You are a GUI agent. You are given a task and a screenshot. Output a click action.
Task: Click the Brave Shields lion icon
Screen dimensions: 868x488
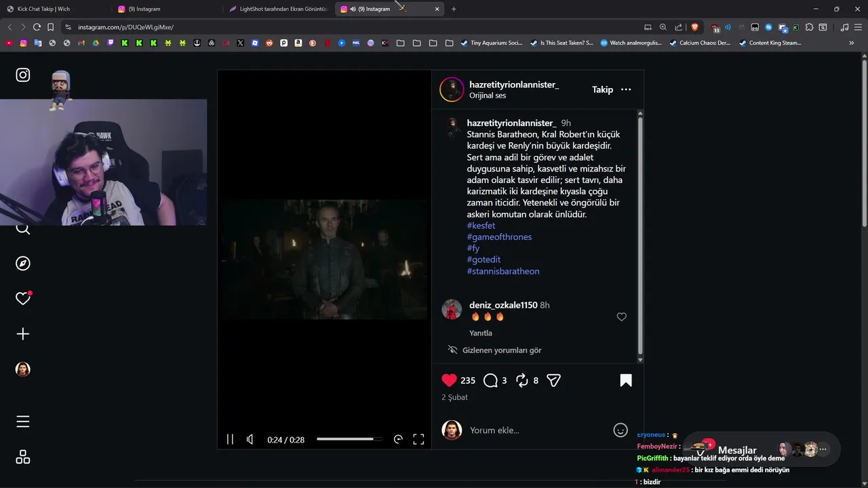pos(694,27)
